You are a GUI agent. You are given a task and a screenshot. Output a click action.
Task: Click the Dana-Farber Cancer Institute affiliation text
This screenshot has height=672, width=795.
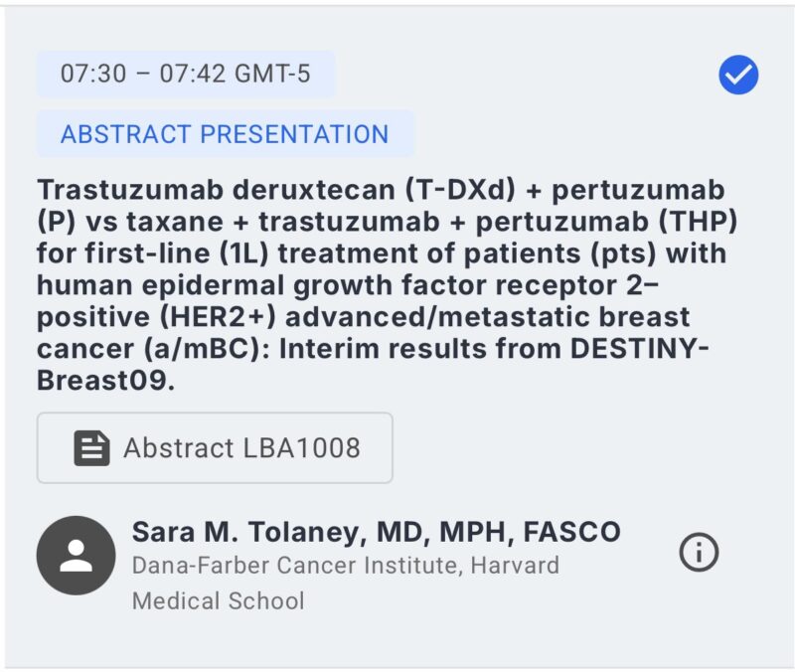(346, 566)
